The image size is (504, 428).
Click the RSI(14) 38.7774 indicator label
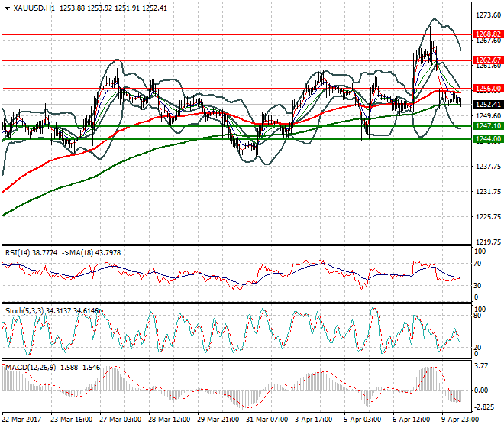[31, 253]
